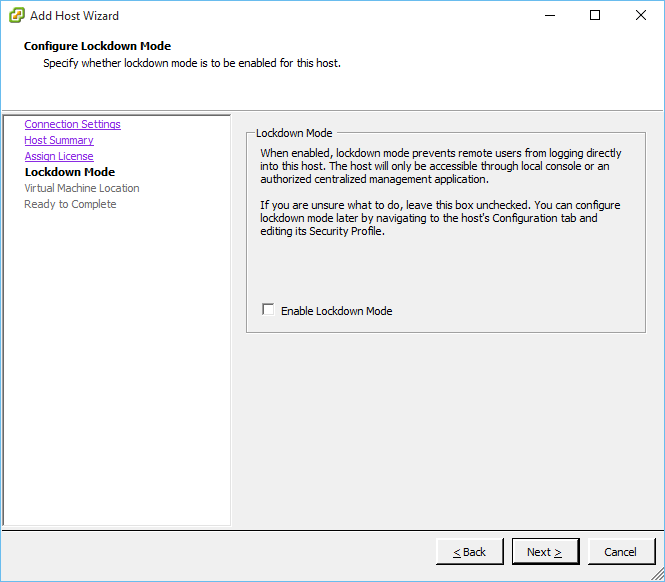Go to the Host Summary step
The image size is (665, 582).
click(x=59, y=140)
